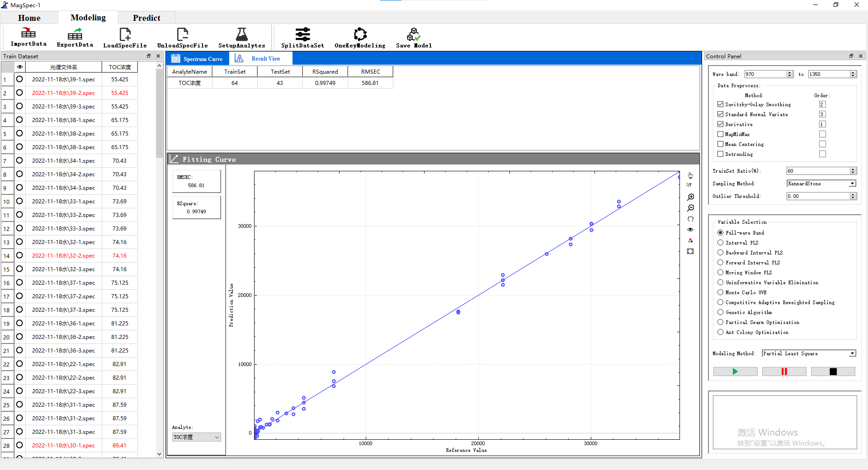
Task: Select Ant Colony Optimization option
Action: [720, 332]
